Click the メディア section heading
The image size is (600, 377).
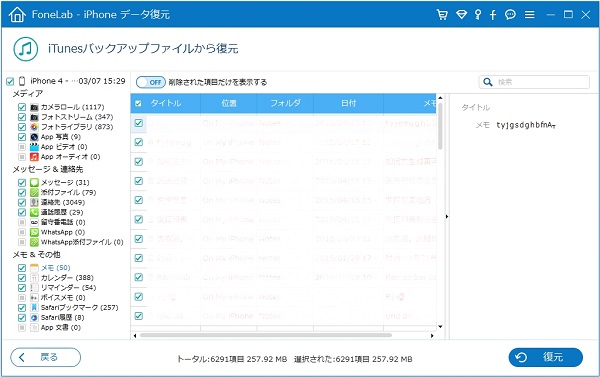[x=28, y=93]
